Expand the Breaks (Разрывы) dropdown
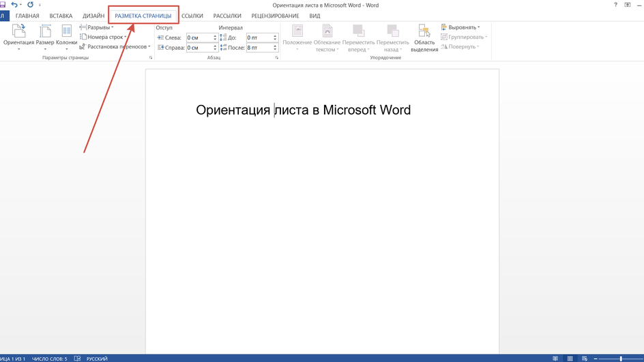 (97, 27)
